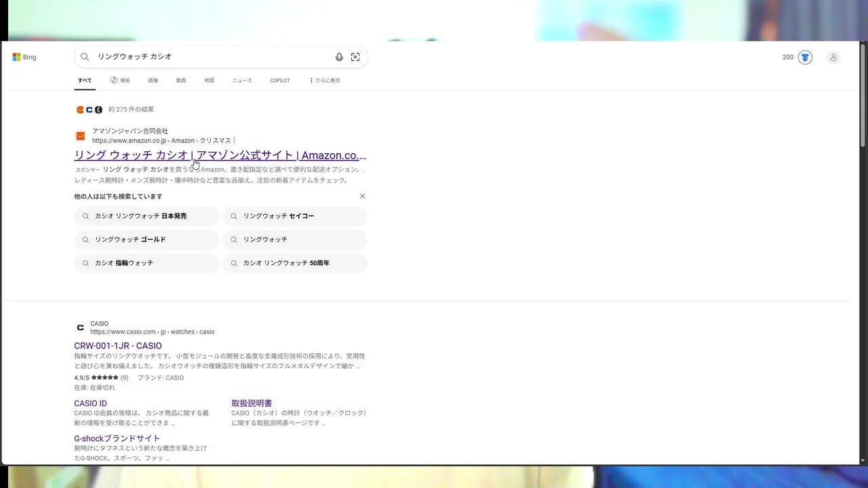Viewport: 868px width, 488px height.
Task: Search suggestion リングウォッチ ゴールド
Action: 146,239
